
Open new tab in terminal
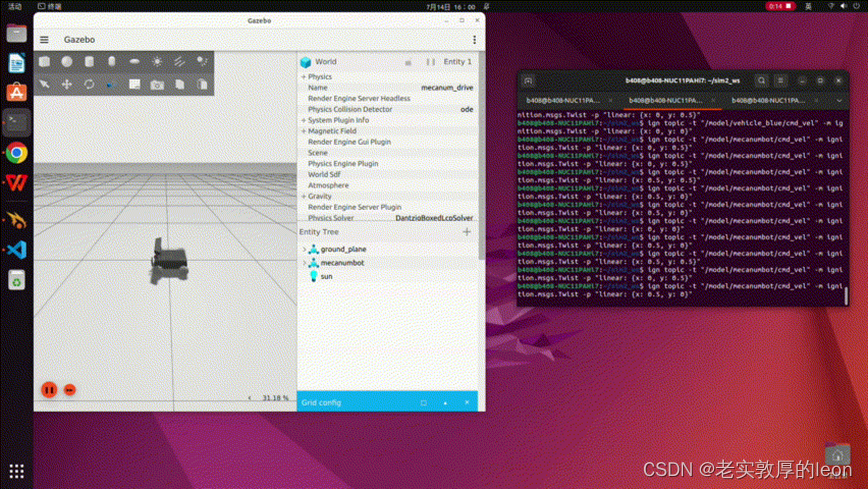[528, 81]
